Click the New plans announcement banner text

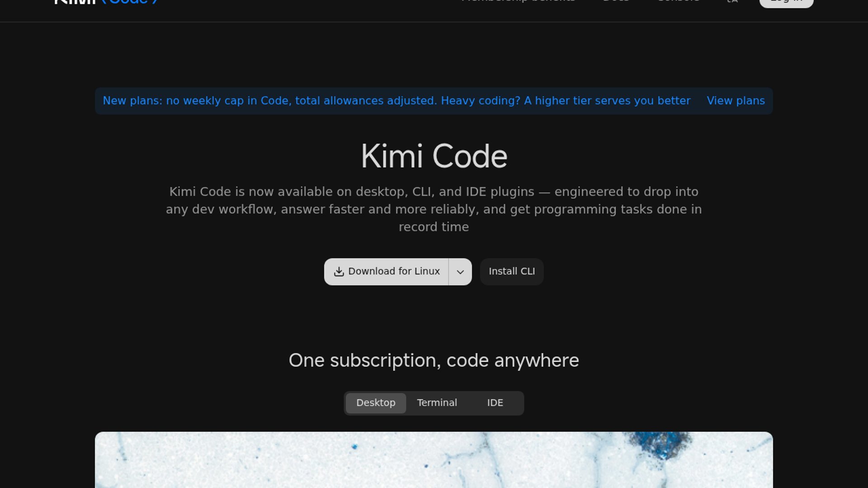(x=396, y=101)
